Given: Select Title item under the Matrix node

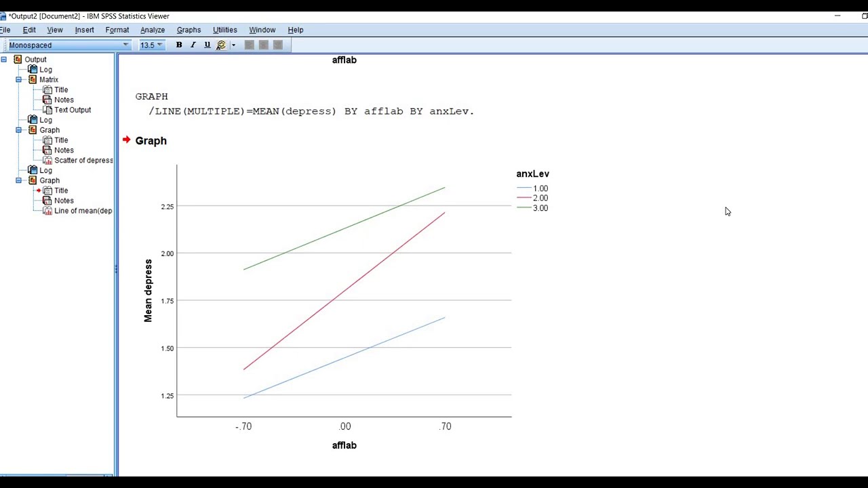Looking at the screenshot, I should tap(61, 90).
